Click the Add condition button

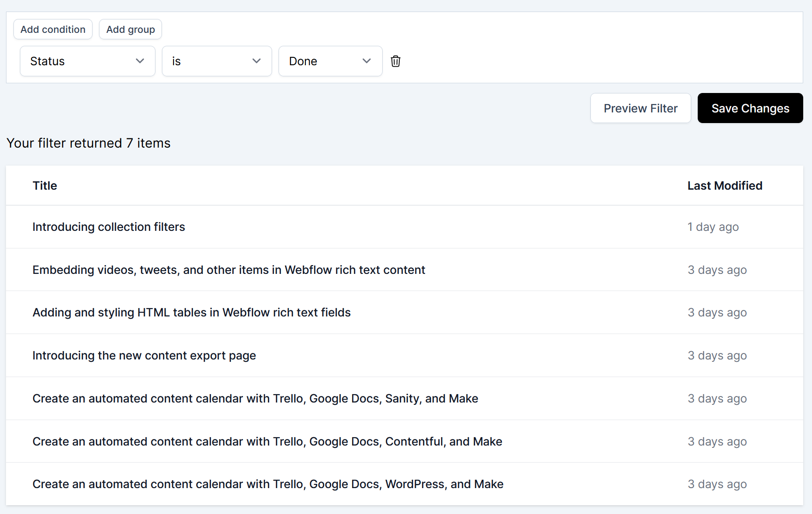(x=53, y=29)
